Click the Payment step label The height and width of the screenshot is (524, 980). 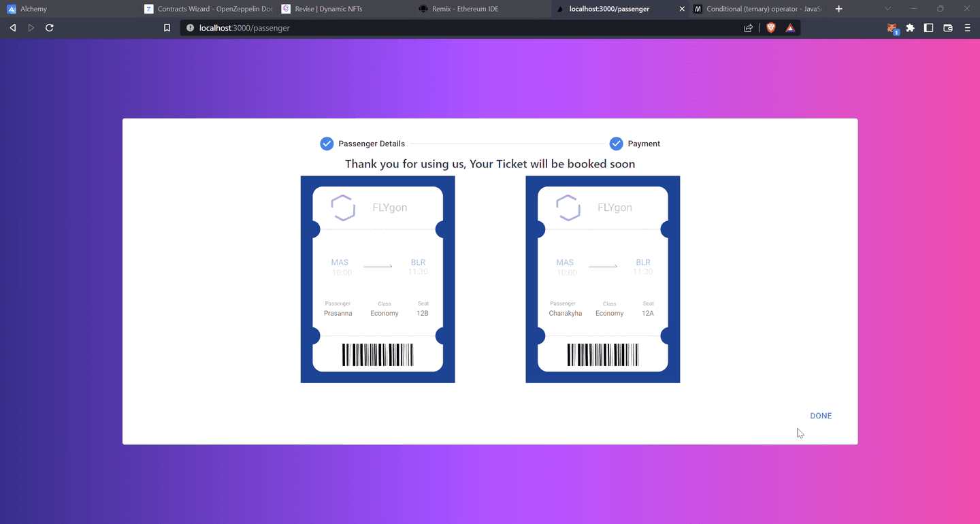coord(644,144)
